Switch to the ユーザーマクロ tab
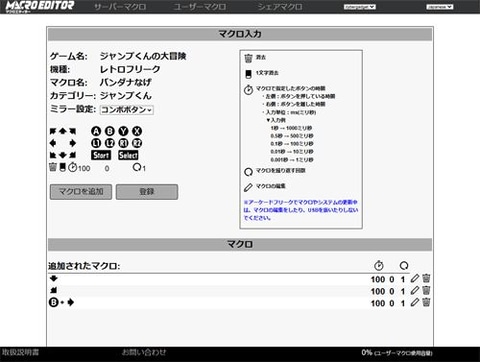This screenshot has width=480, height=362. [200, 7]
